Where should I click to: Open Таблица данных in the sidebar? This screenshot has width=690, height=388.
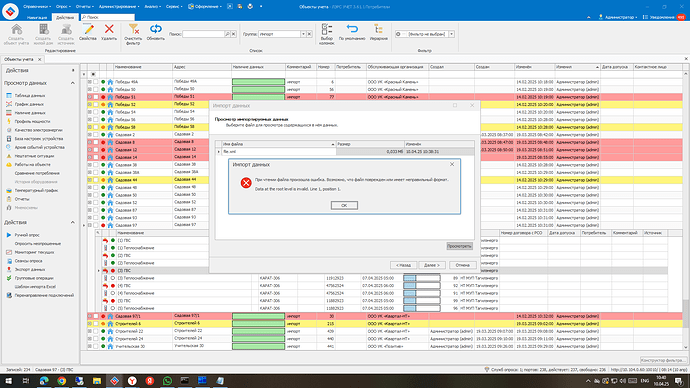[29, 95]
